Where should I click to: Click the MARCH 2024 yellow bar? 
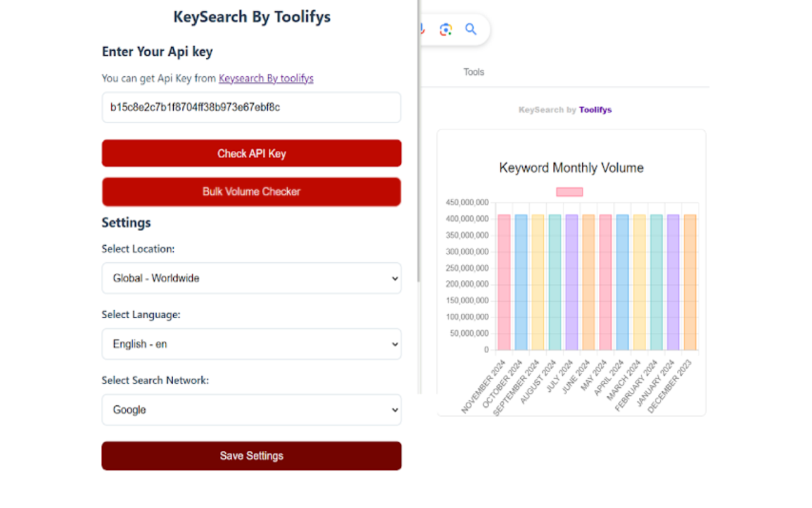coord(639,283)
